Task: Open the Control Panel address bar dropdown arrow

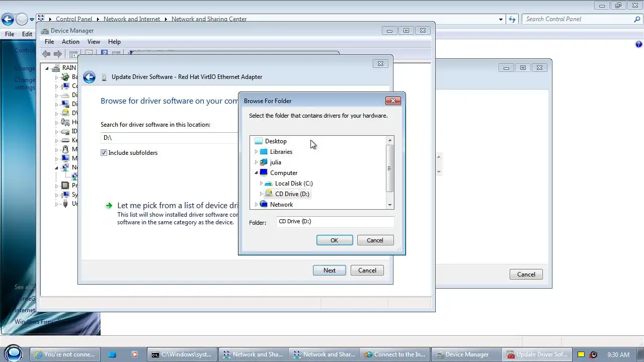Action: pyautogui.click(x=501, y=19)
